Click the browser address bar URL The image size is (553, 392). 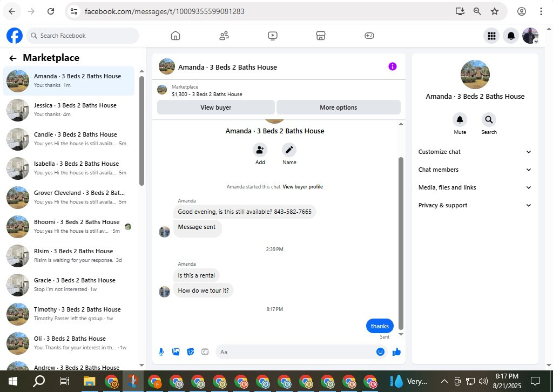click(165, 11)
